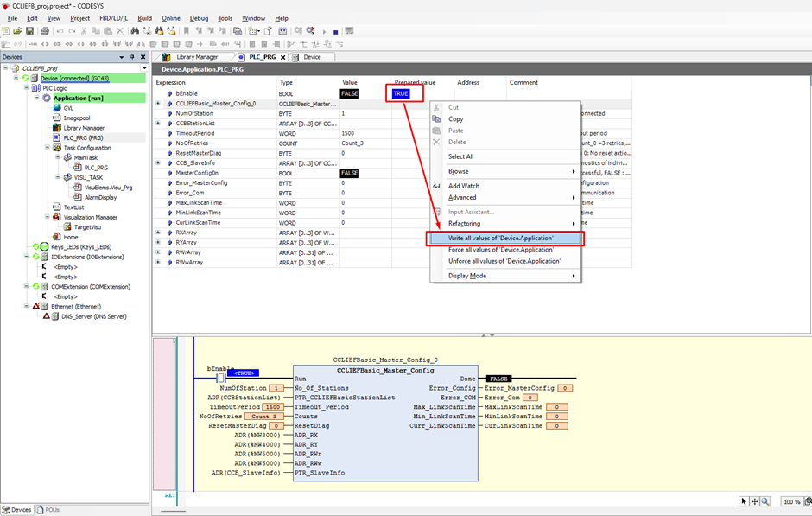Collapse the VISU_TASK tree node
Screen dimensions: 812x516
pyautogui.click(x=58, y=177)
